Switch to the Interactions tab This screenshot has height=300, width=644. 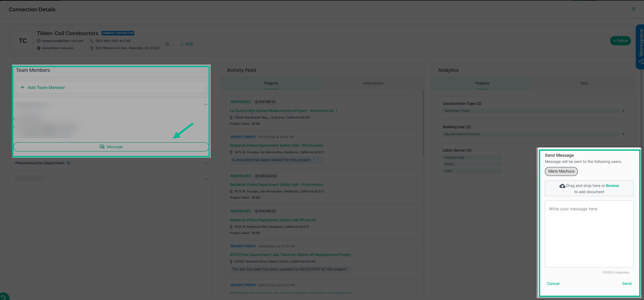click(373, 84)
